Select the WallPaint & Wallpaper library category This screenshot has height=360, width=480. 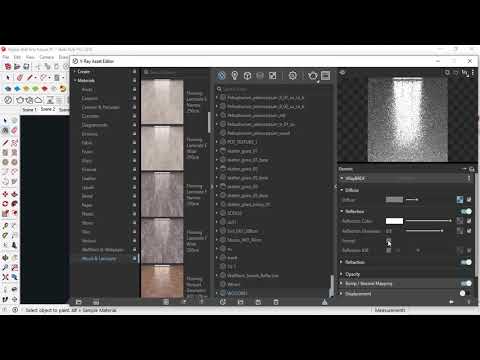(103, 250)
